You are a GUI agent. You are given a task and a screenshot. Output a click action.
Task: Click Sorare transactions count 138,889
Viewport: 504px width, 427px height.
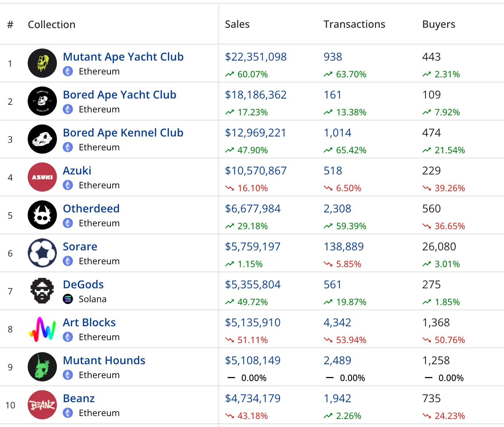(344, 247)
